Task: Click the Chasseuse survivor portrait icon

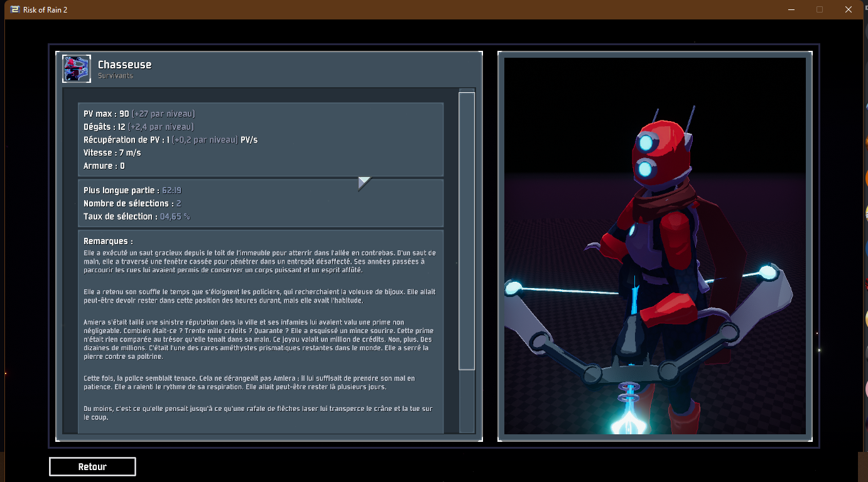Action: [77, 68]
